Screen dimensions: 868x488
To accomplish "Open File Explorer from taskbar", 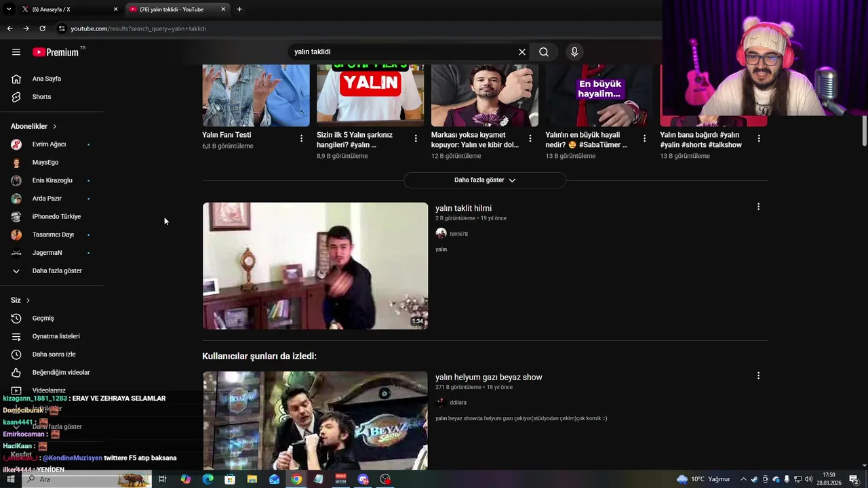I will coord(252,479).
